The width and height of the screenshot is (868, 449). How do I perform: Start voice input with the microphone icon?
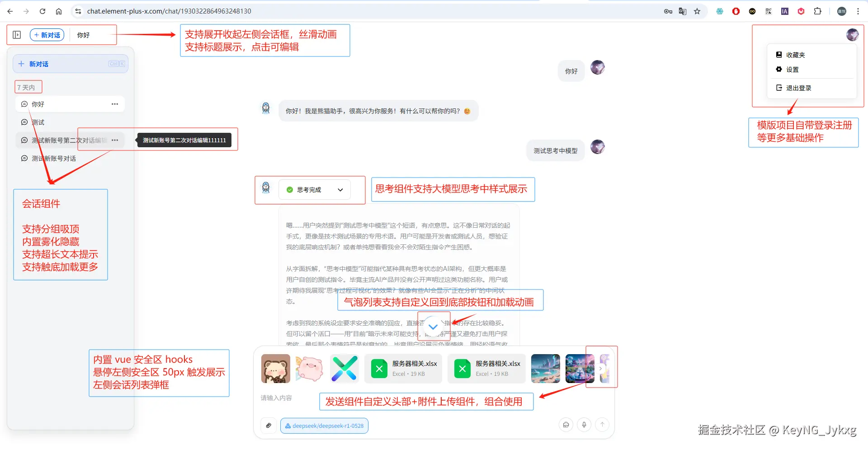pyautogui.click(x=584, y=425)
